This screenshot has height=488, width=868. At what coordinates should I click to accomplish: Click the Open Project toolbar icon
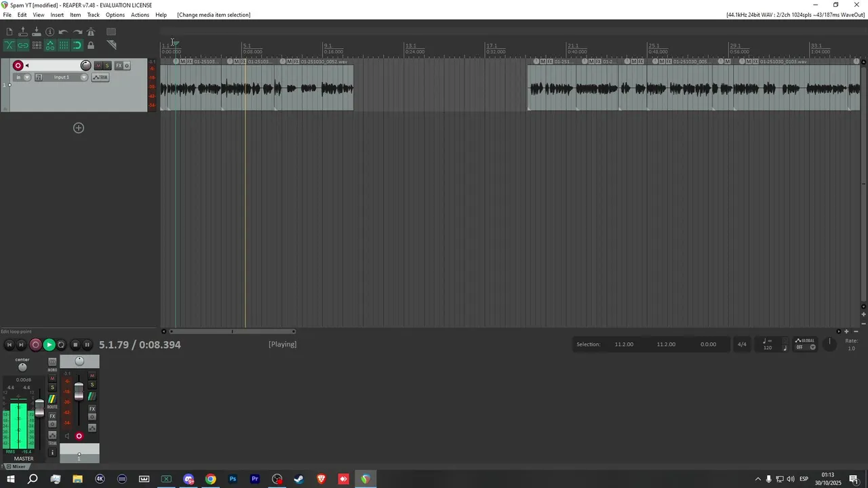(23, 32)
